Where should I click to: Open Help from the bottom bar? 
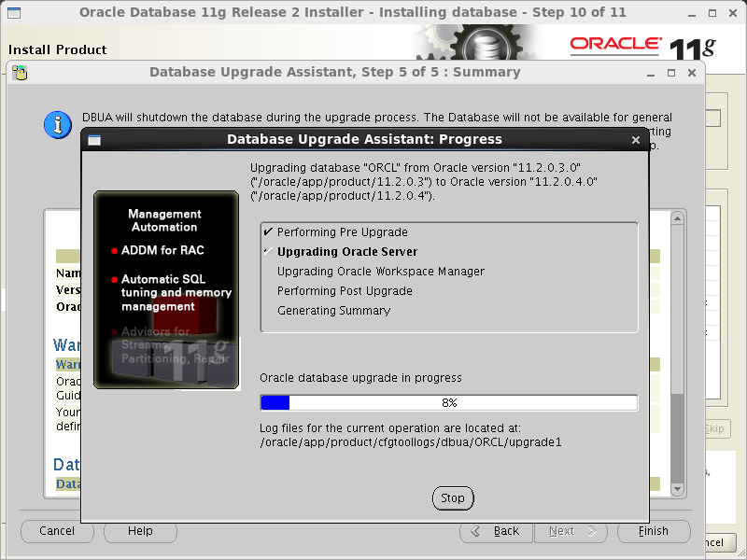tap(139, 531)
